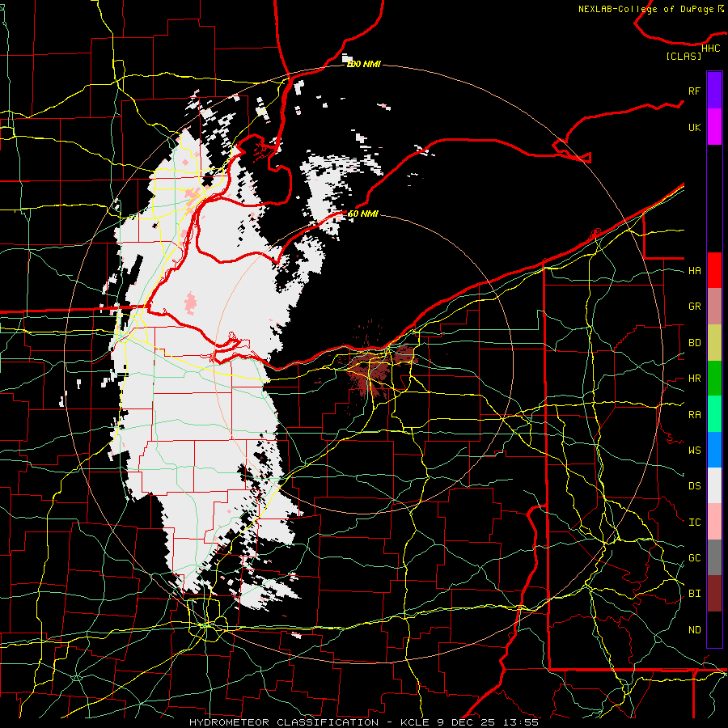Click the UK magenta legend swatch

click(714, 127)
